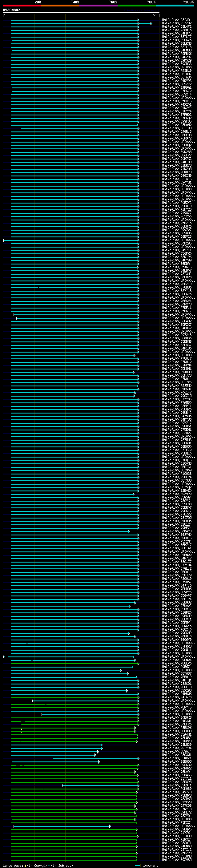The height and width of the screenshot is (868, 197).
Task: Choose the UniRef100_Q2GVK4 entry
Action: coord(177,501)
